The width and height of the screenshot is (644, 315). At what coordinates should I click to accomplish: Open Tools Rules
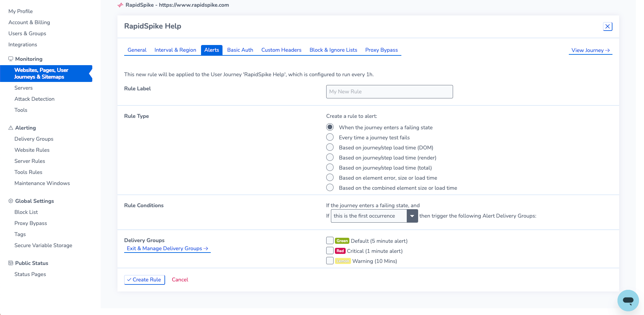[29, 172]
